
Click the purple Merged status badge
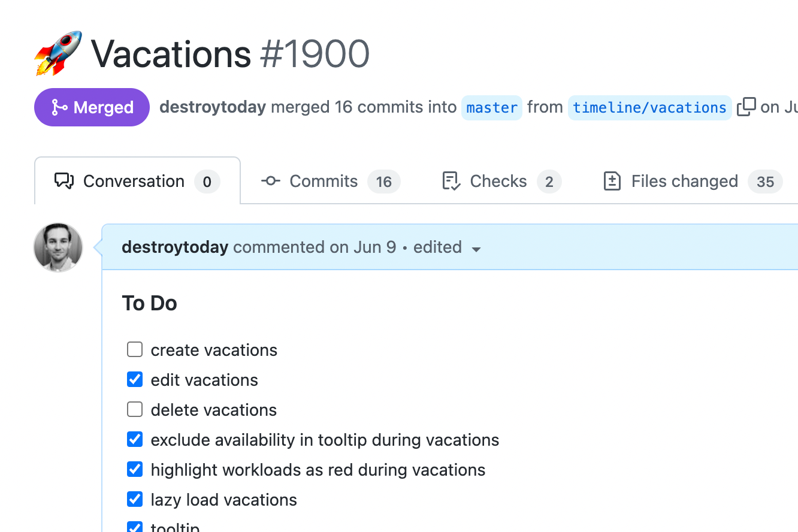pos(92,107)
